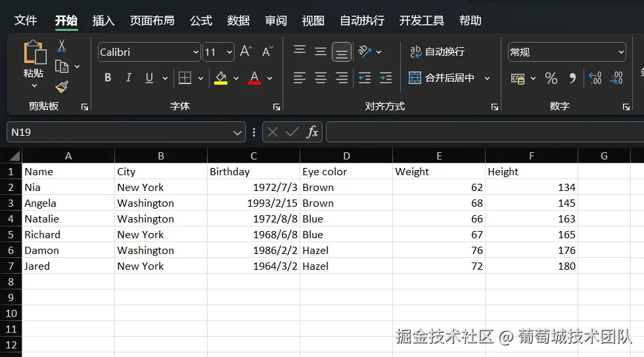Open the underline style dropdown arrow
This screenshot has height=357, width=644.
[165, 78]
